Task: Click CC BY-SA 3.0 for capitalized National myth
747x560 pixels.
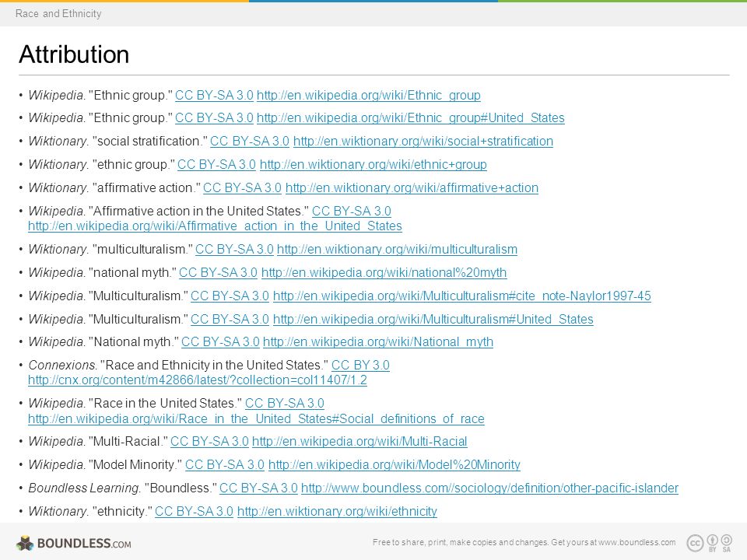Action: point(220,342)
